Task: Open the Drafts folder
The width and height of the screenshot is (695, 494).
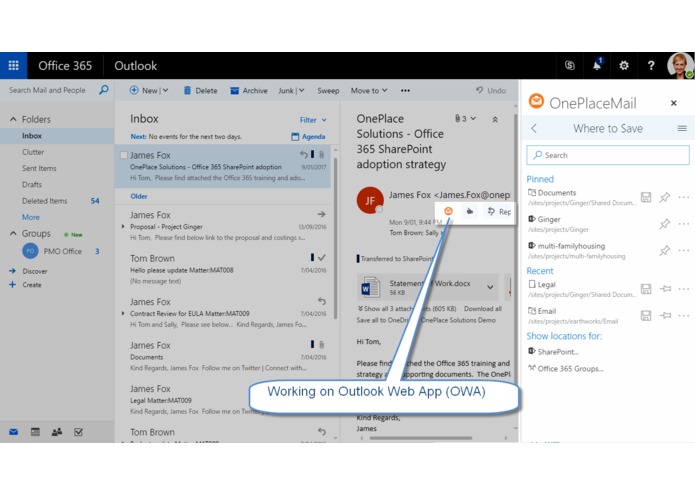Action: tap(31, 184)
